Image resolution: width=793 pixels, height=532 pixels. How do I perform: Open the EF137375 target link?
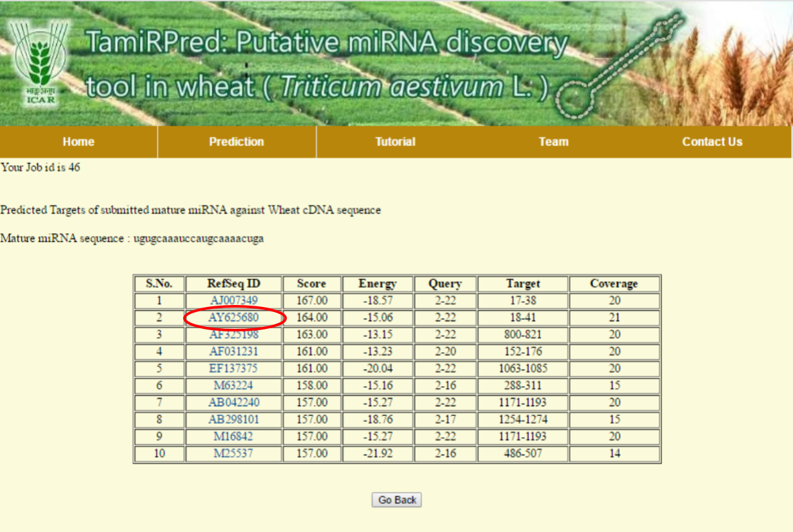click(x=233, y=368)
